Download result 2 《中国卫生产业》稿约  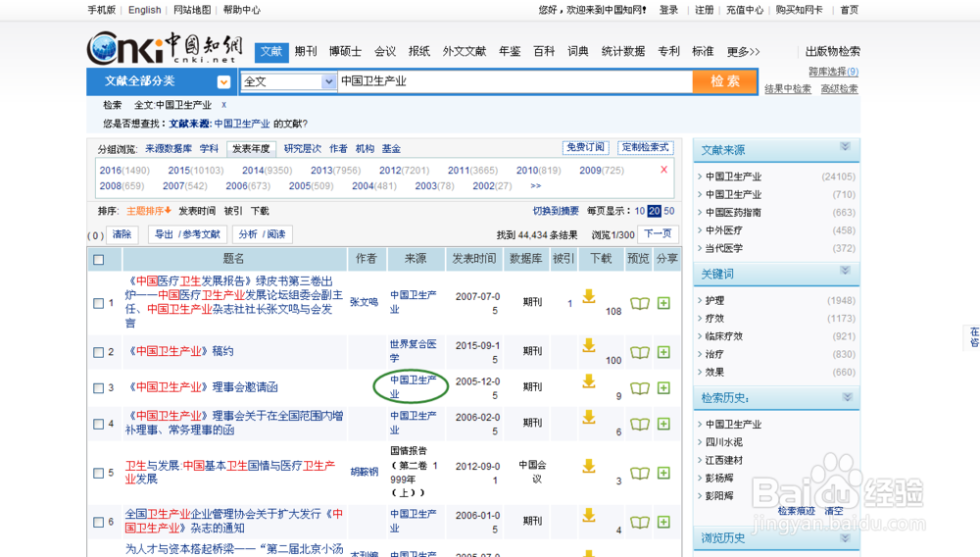click(x=589, y=345)
